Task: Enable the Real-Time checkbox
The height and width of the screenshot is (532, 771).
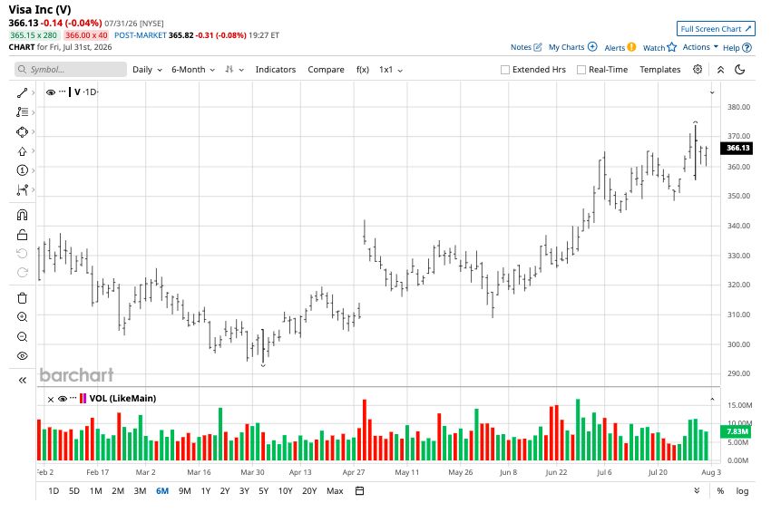Action: click(x=581, y=70)
